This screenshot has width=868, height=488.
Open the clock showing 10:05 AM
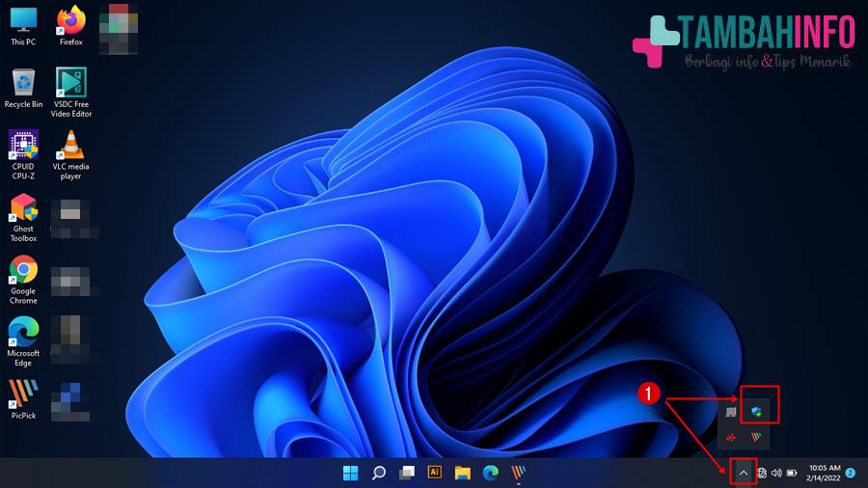coord(824,474)
